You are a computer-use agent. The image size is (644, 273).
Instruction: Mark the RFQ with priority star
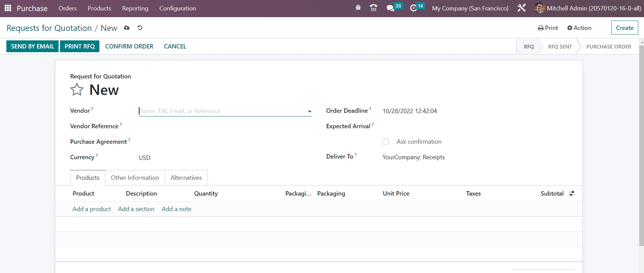(x=77, y=90)
